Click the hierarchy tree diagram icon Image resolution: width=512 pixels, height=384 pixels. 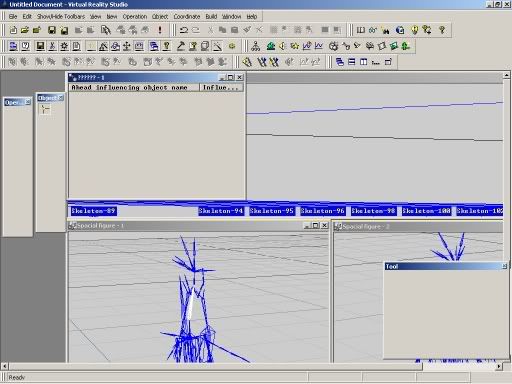coord(256,46)
